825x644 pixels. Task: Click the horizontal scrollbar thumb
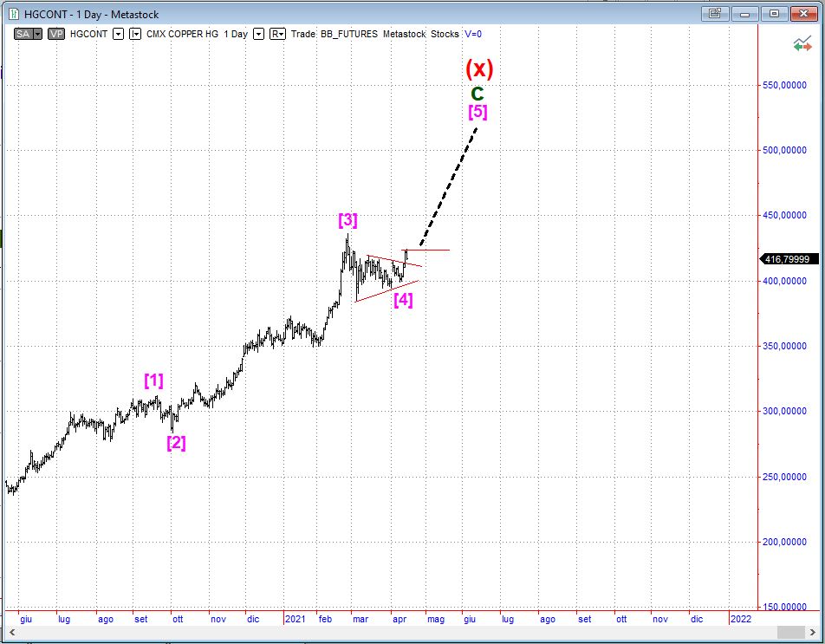789,632
